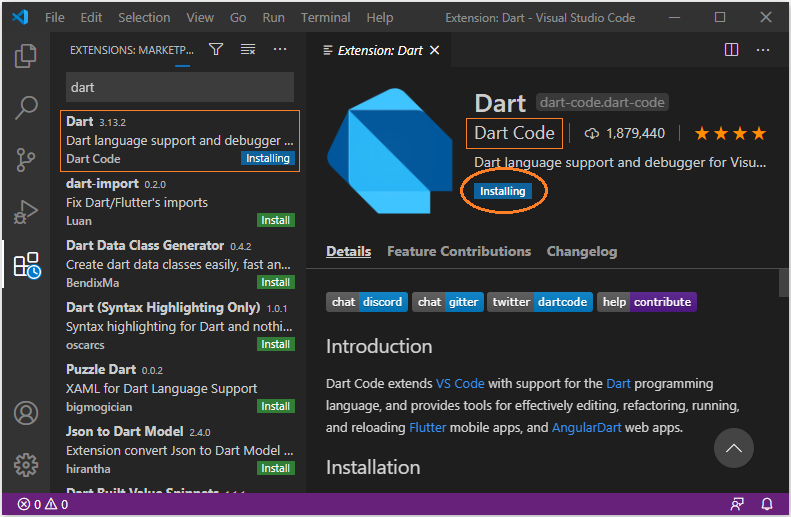Follow the Dart link in Introduction
This screenshot has height=517, width=791.
pos(618,384)
